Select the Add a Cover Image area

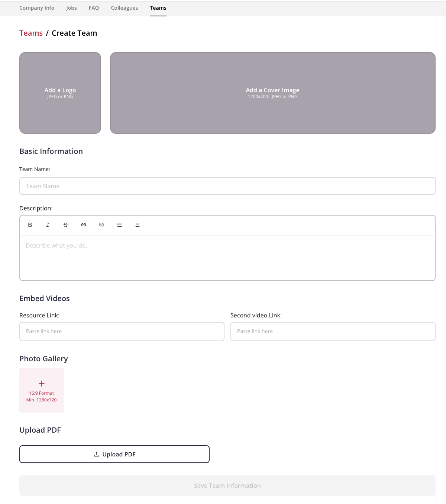tap(273, 93)
